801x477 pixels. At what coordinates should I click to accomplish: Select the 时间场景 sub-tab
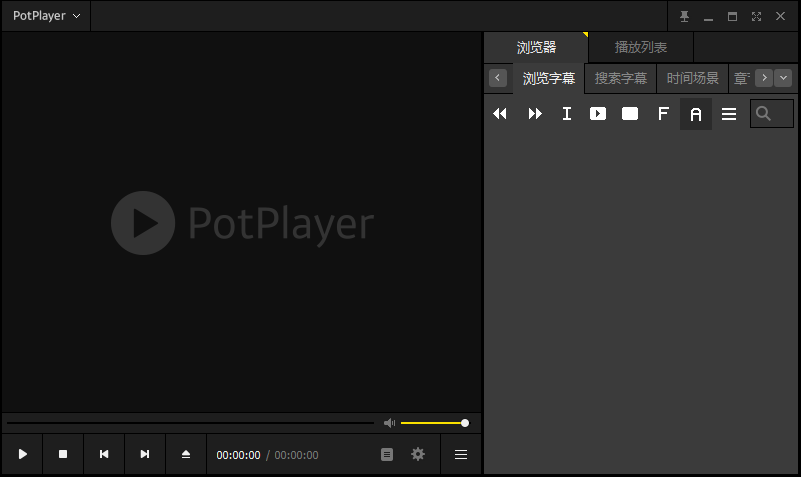point(692,78)
